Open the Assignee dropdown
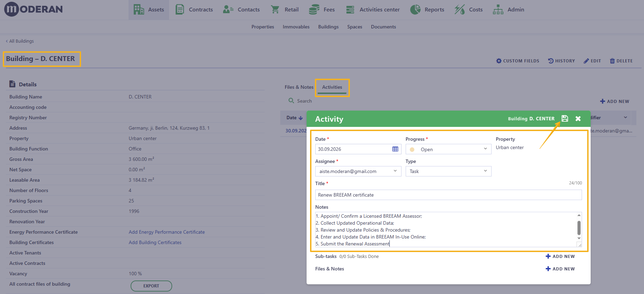 pyautogui.click(x=358, y=171)
